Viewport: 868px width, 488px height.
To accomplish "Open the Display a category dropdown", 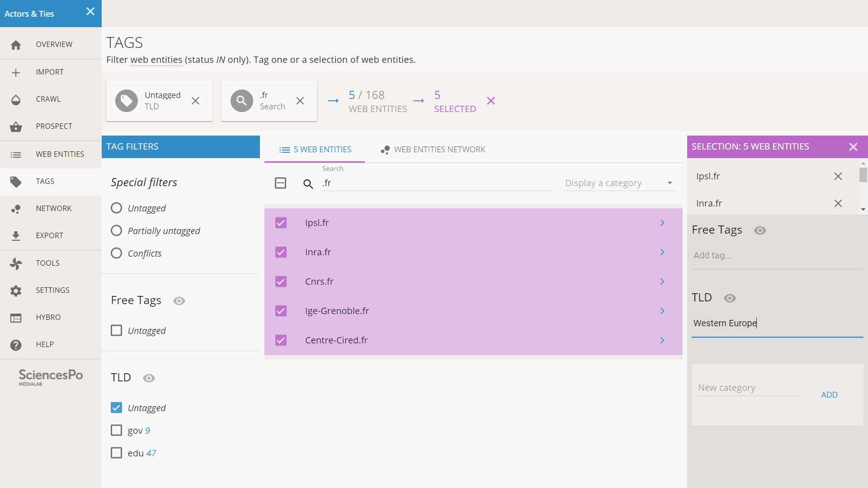I will pos(618,183).
